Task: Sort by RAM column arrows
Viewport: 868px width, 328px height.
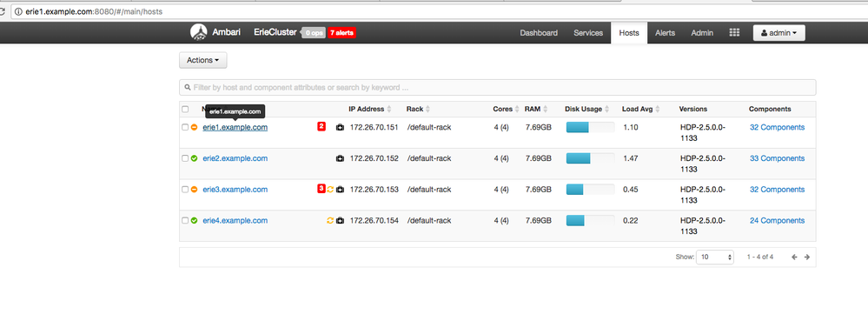Action: (546, 109)
